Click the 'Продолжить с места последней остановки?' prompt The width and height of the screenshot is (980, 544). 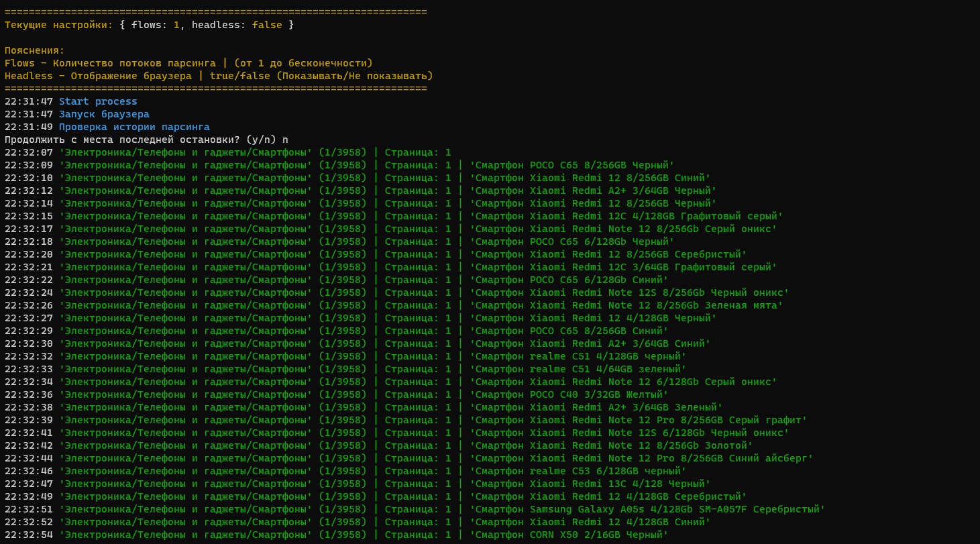[122, 140]
